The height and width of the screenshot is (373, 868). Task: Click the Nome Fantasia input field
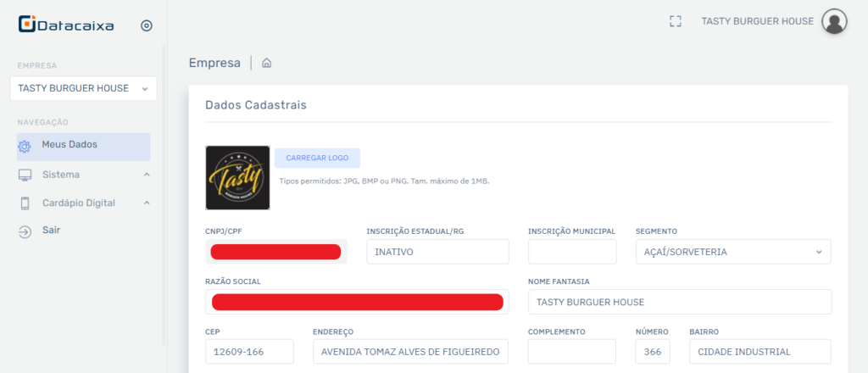(679, 302)
